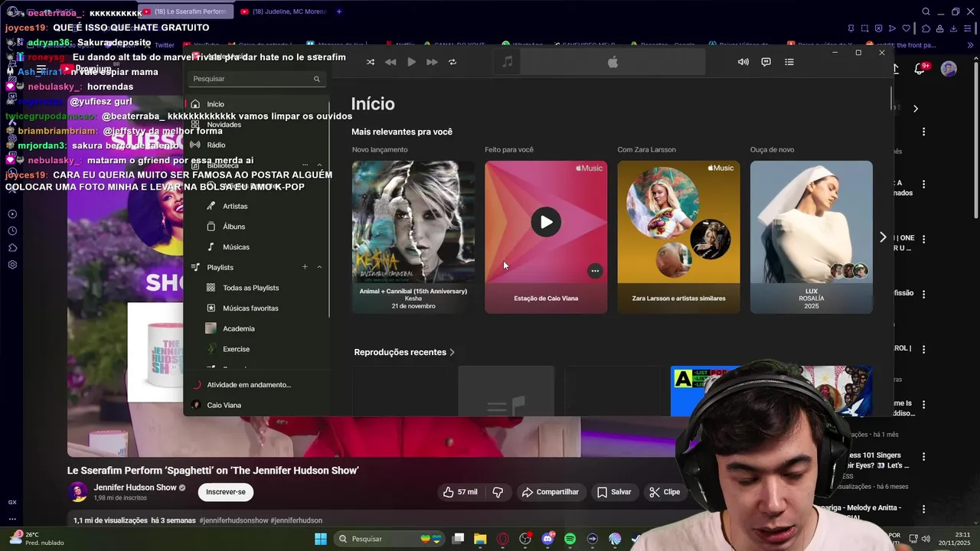Click the Apple Music vertical scrollbar
980x551 pixels.
890,98
